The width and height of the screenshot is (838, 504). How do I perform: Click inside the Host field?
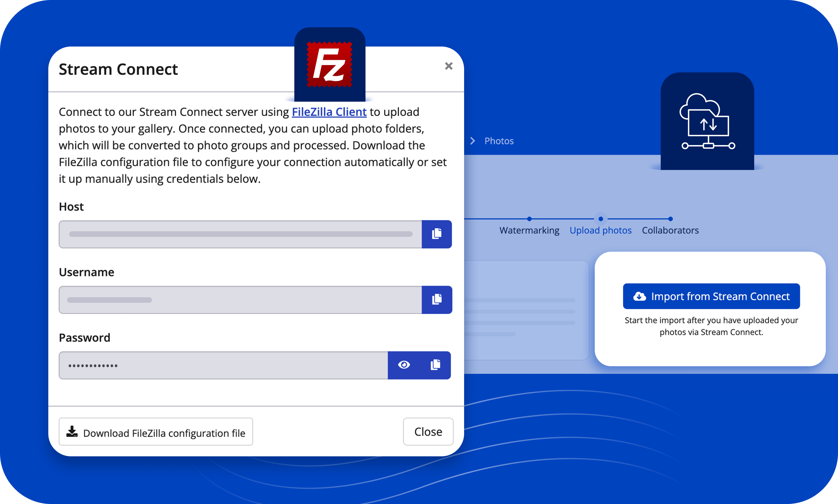click(x=240, y=234)
